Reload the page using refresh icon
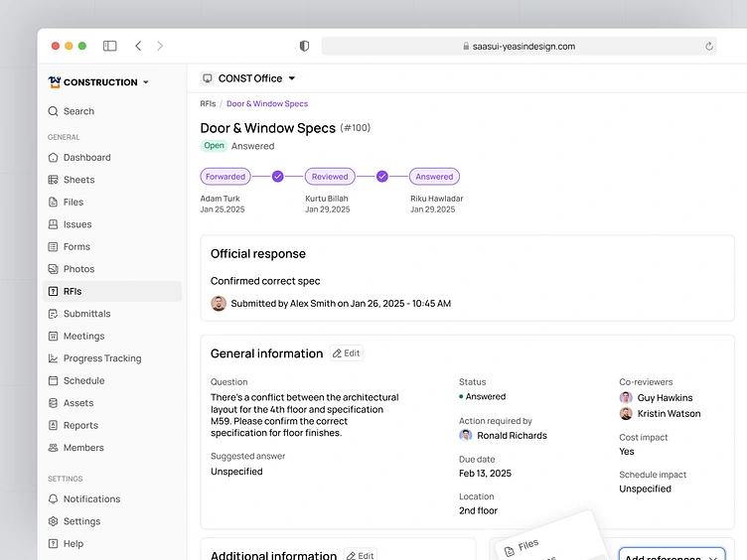This screenshot has height=560, width=747. [709, 47]
